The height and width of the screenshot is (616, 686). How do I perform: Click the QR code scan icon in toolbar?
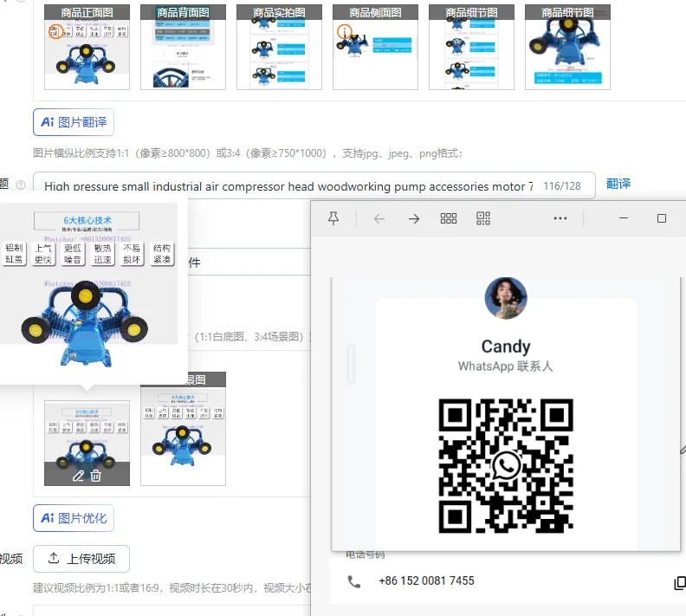[483, 218]
